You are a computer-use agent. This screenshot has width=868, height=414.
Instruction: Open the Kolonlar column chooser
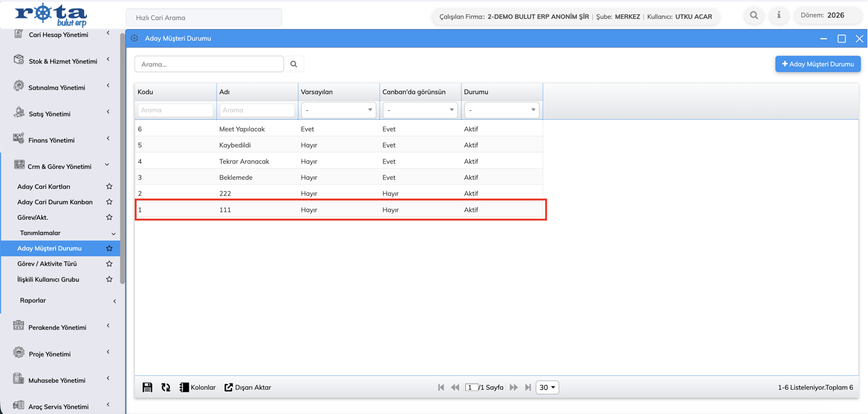pyautogui.click(x=197, y=387)
